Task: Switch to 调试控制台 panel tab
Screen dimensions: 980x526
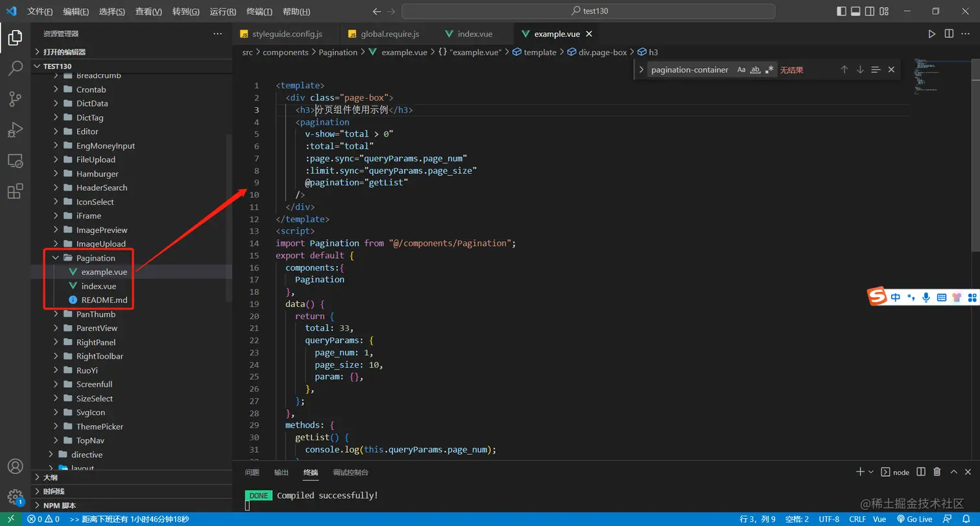Action: pos(351,472)
